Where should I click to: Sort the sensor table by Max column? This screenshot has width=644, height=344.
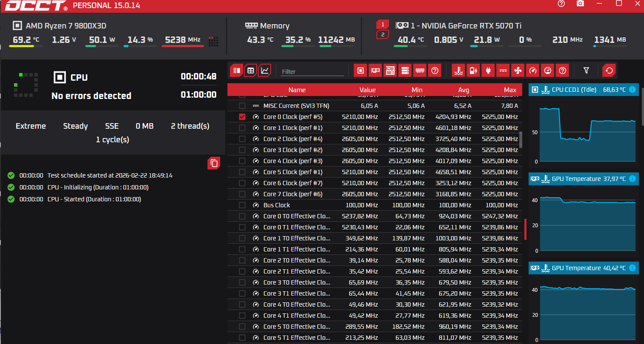click(510, 90)
